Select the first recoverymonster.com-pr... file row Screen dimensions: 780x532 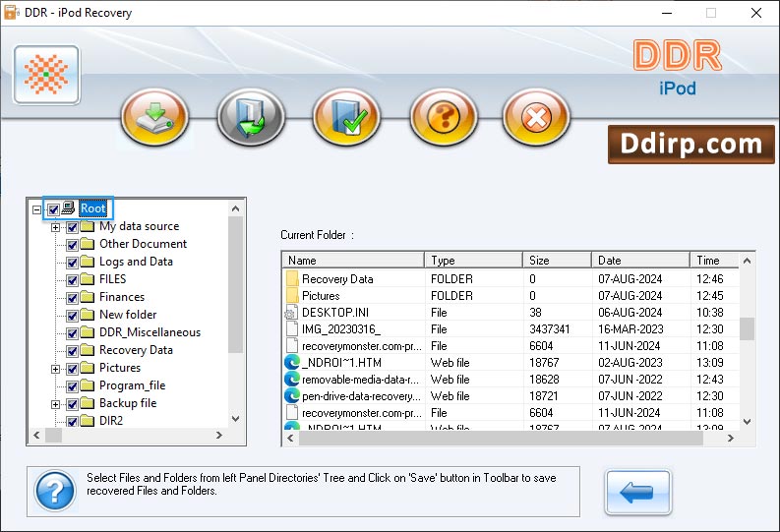(510, 346)
